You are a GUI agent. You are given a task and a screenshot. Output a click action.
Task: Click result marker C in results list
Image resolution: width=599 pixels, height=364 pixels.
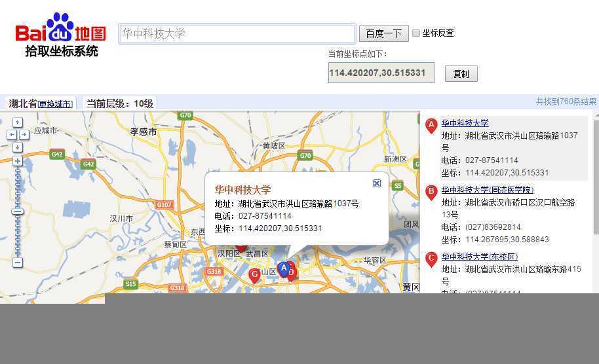click(x=431, y=259)
